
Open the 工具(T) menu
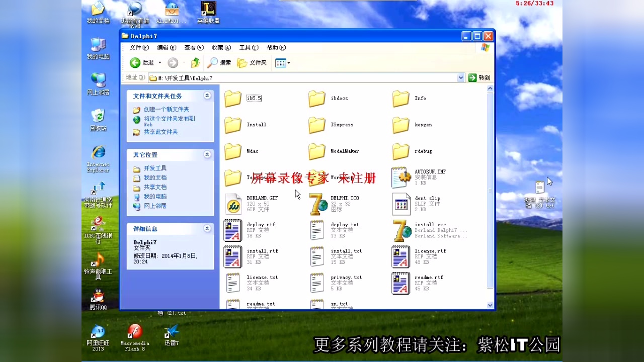pyautogui.click(x=249, y=48)
